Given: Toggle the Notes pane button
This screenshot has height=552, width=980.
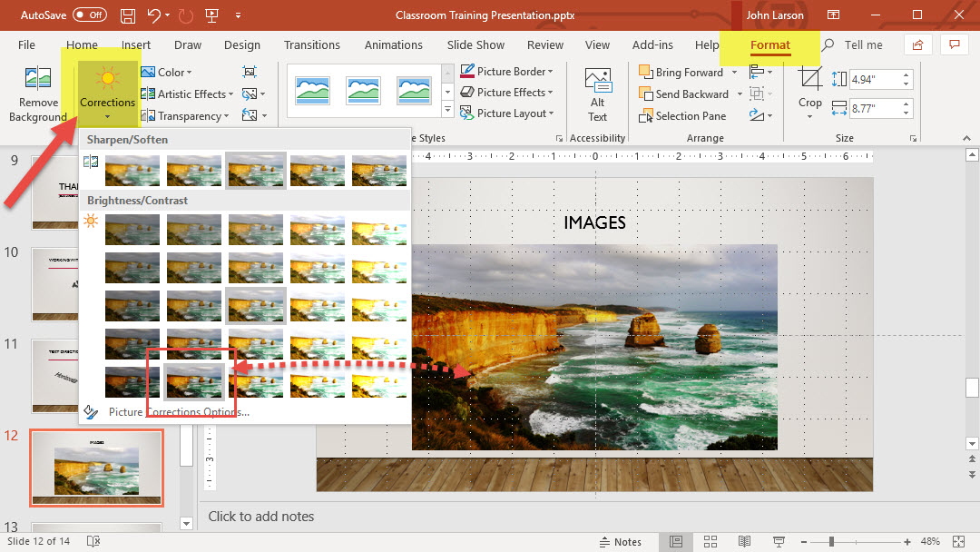Looking at the screenshot, I should pyautogui.click(x=621, y=542).
